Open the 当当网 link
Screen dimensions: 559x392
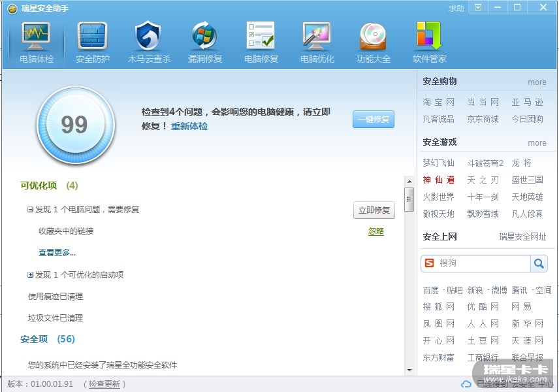point(483,103)
